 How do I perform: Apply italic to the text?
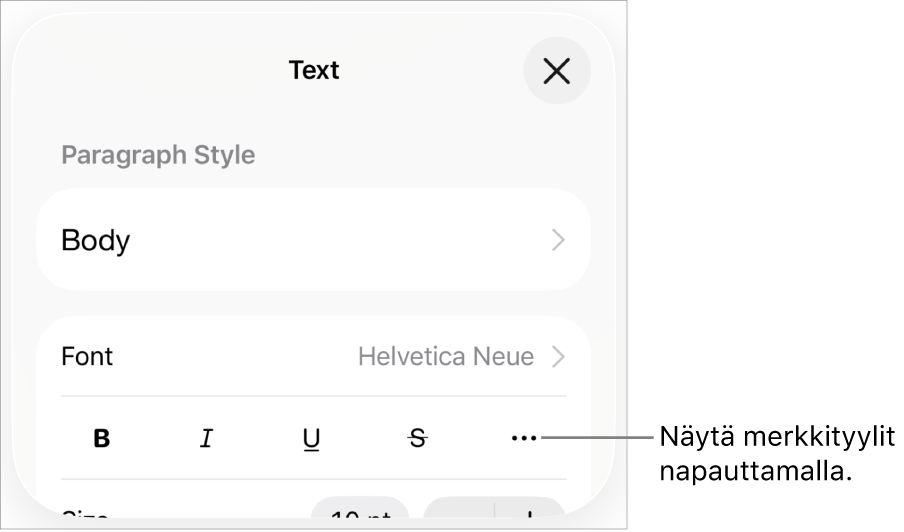pos(206,438)
